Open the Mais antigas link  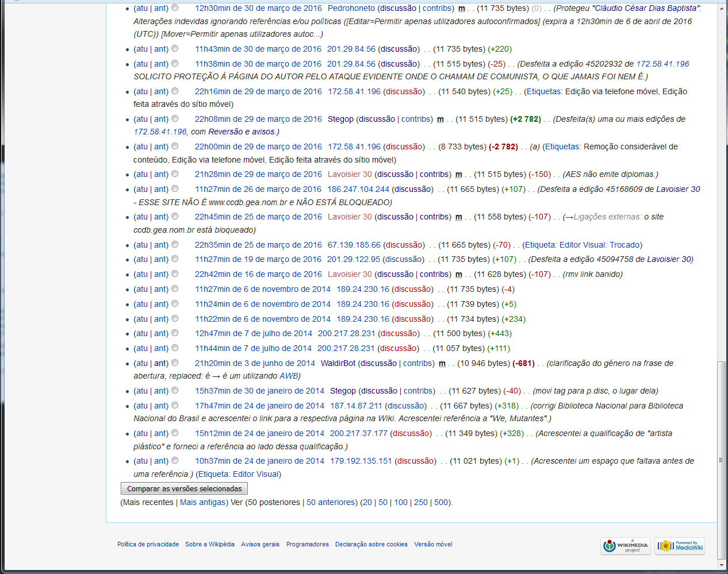point(202,502)
